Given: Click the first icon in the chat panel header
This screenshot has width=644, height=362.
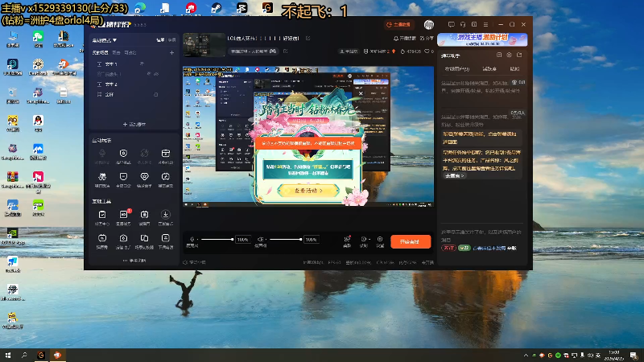Looking at the screenshot, I should [x=499, y=55].
